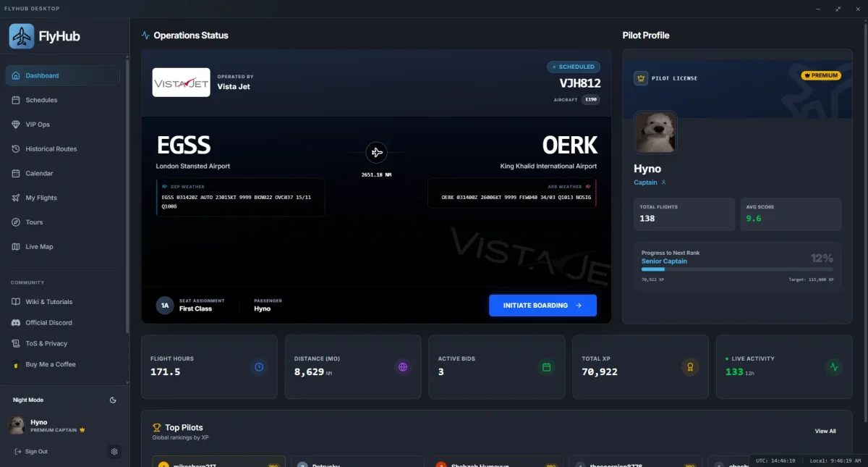Click the Avg Score 9.6 card
Viewport: 868px width, 467px height.
click(x=791, y=214)
